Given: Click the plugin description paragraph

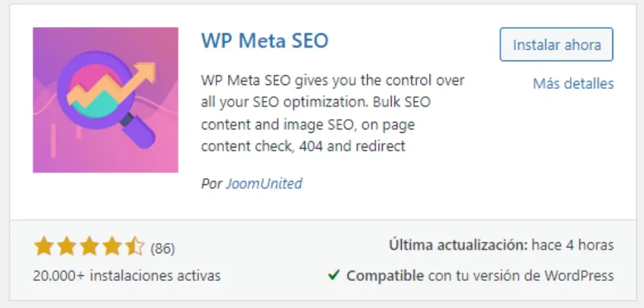Looking at the screenshot, I should point(332,113).
